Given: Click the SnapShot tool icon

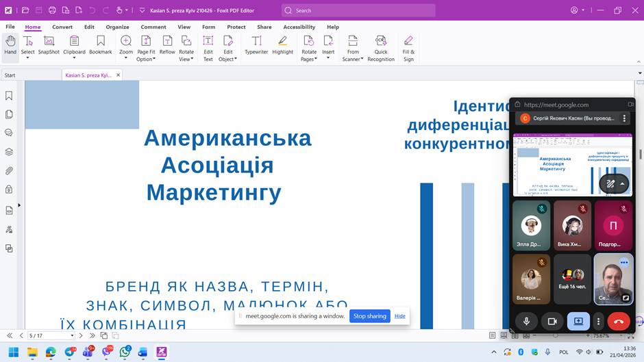Looking at the screenshot, I should (49, 45).
